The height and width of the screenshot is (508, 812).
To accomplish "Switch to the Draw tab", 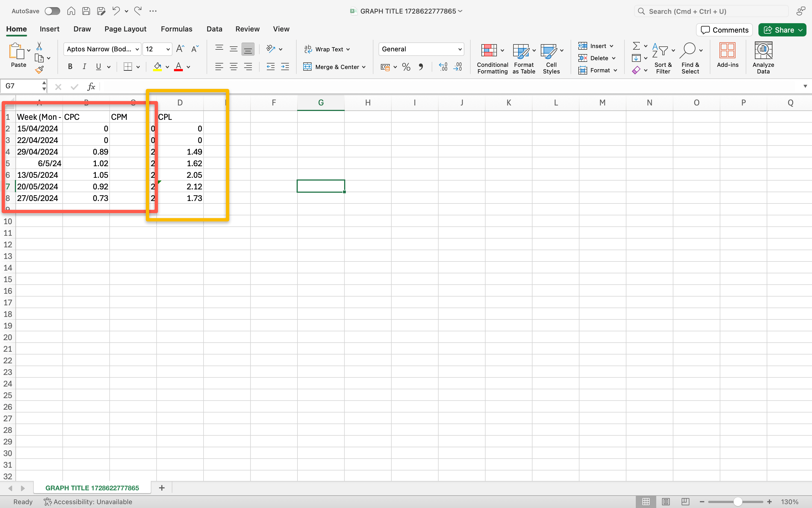I will point(82,29).
